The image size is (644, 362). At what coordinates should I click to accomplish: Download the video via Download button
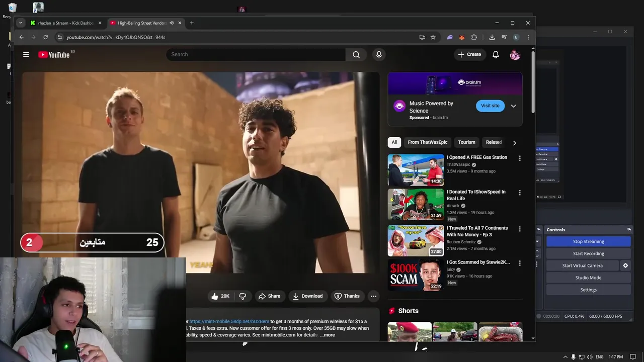tap(308, 296)
